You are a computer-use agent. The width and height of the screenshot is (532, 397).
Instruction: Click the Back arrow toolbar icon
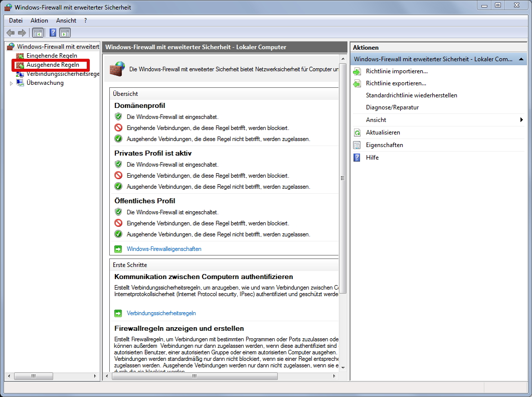(11, 33)
